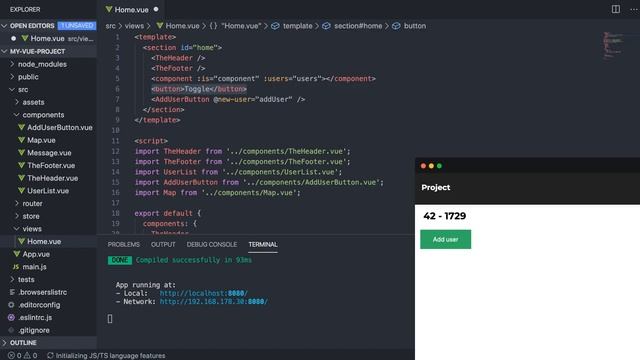Switch to the OUTPUT panel tab
640x360 pixels.
click(163, 244)
